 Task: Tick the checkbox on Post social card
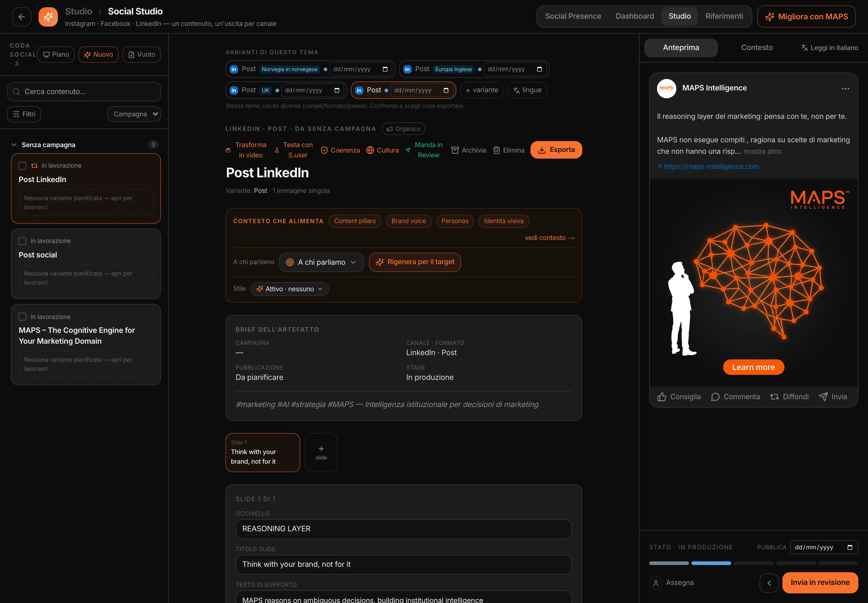coord(22,241)
